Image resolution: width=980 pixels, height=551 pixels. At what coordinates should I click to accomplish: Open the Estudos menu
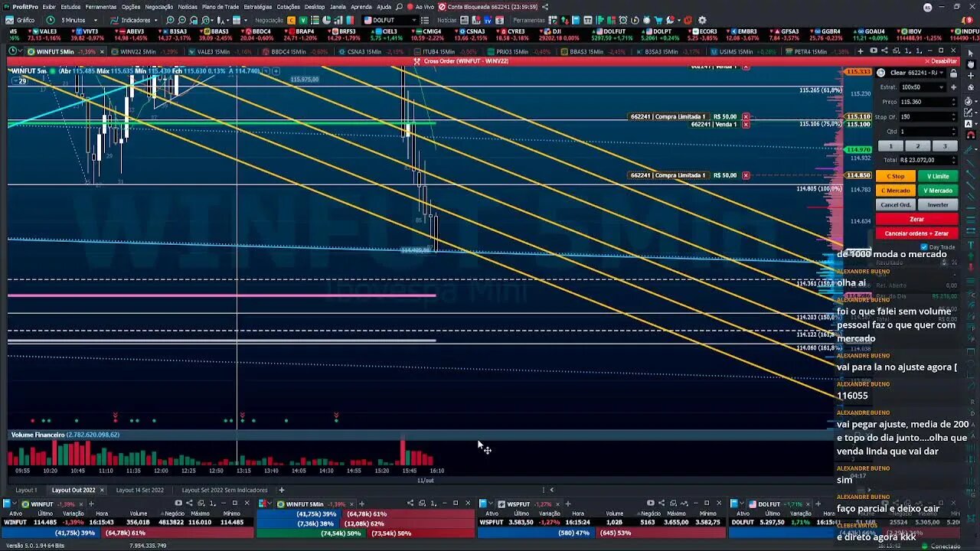click(70, 7)
